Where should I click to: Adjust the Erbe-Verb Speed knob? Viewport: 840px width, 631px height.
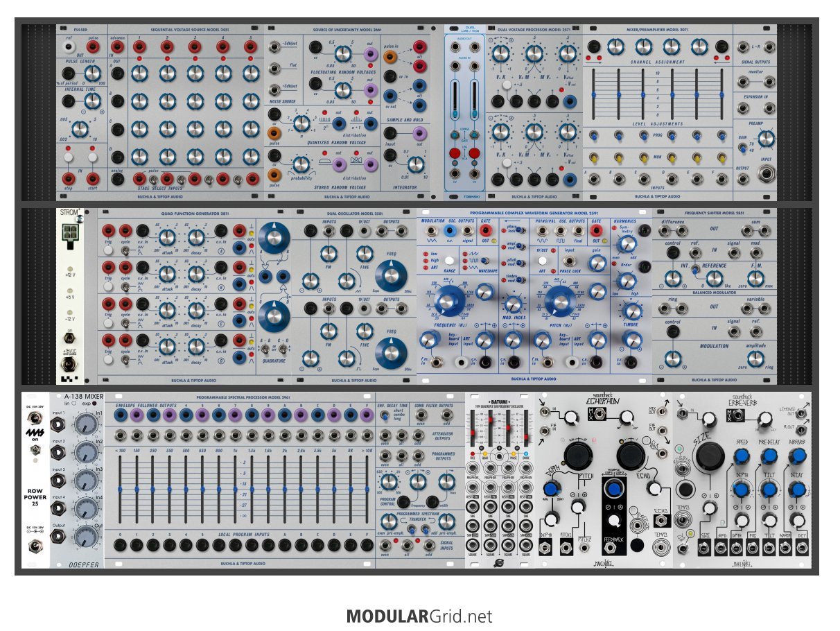pos(741,456)
